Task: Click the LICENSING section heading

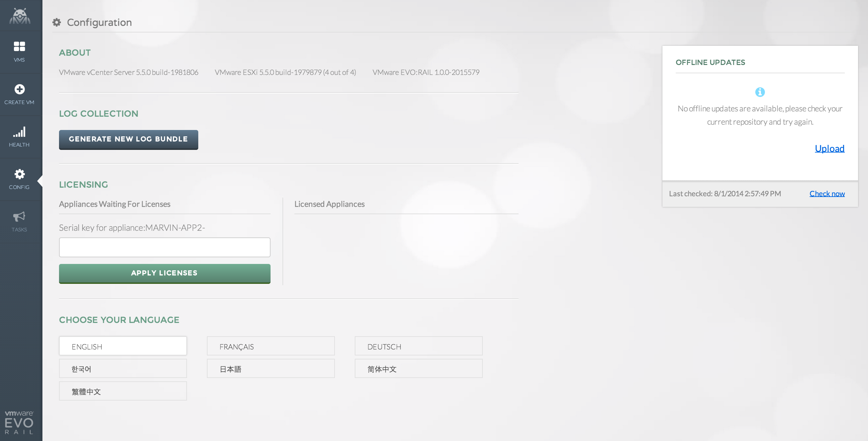Action: pyautogui.click(x=83, y=185)
